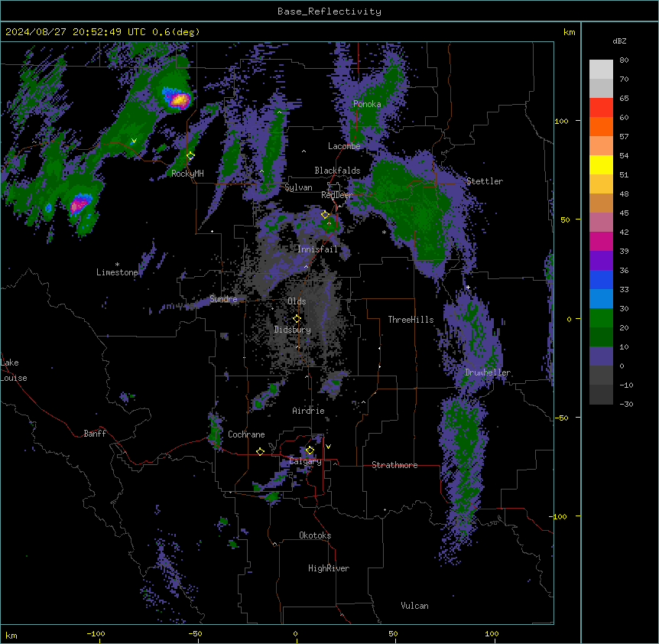The image size is (659, 644).
Task: Click the km unit label at bottom left
Action: pyautogui.click(x=11, y=636)
